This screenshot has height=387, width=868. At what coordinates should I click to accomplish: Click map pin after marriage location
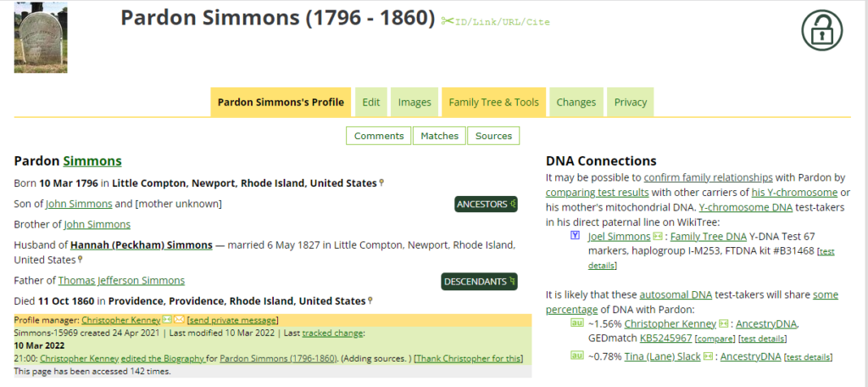pos(81,259)
